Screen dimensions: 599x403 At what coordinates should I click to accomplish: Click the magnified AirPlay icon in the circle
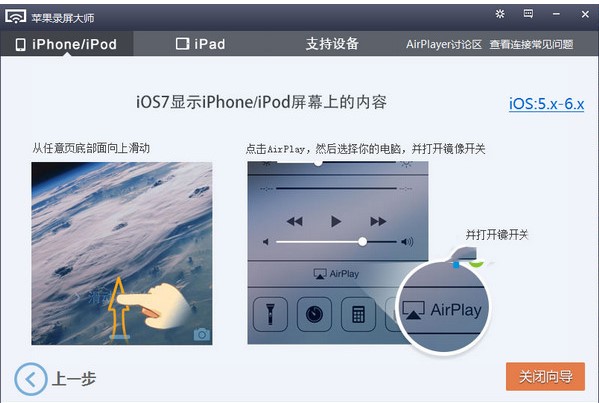413,309
